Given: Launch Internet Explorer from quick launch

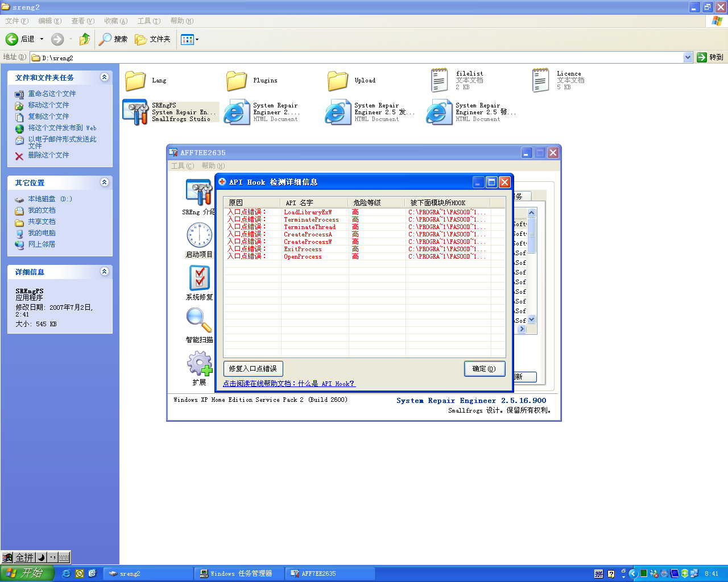Looking at the screenshot, I should 66,573.
